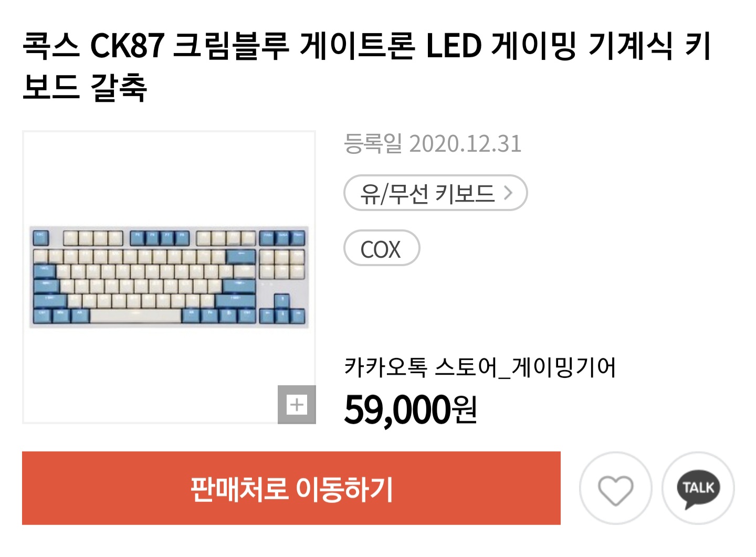Open the keyboard product thumbnail
The width and height of the screenshot is (756, 557).
coord(169,277)
